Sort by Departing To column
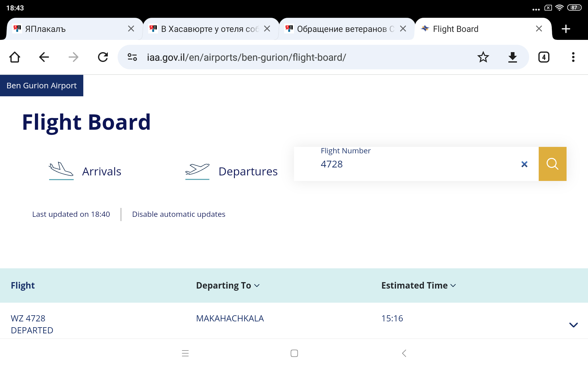The height and width of the screenshot is (368, 588). point(228,286)
